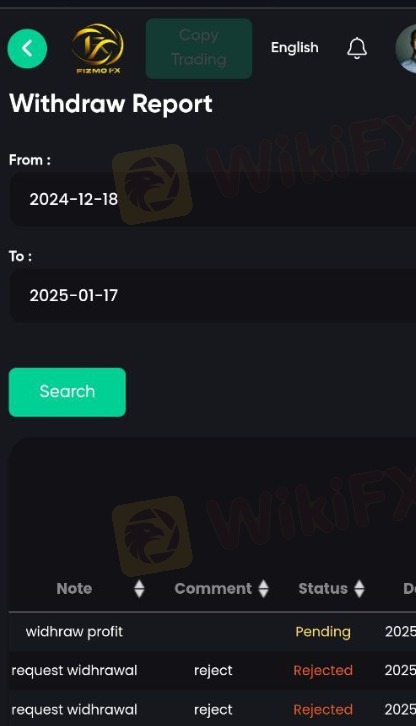The height and width of the screenshot is (726, 416).
Task: Sort table by Status column arrows
Action: (359, 588)
